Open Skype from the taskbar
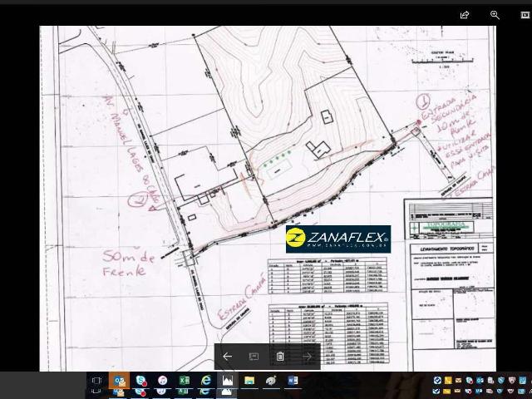532x399 pixels. tap(140, 381)
